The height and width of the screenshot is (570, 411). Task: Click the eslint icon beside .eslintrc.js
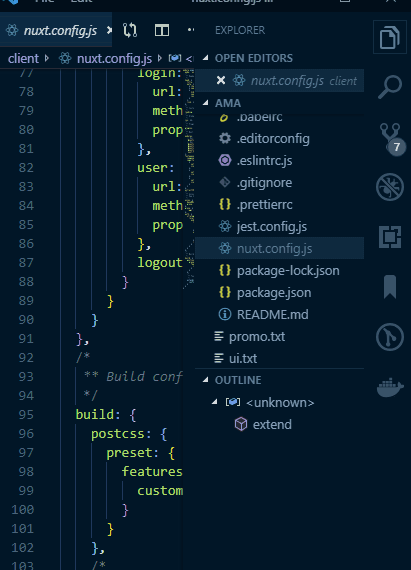225,160
